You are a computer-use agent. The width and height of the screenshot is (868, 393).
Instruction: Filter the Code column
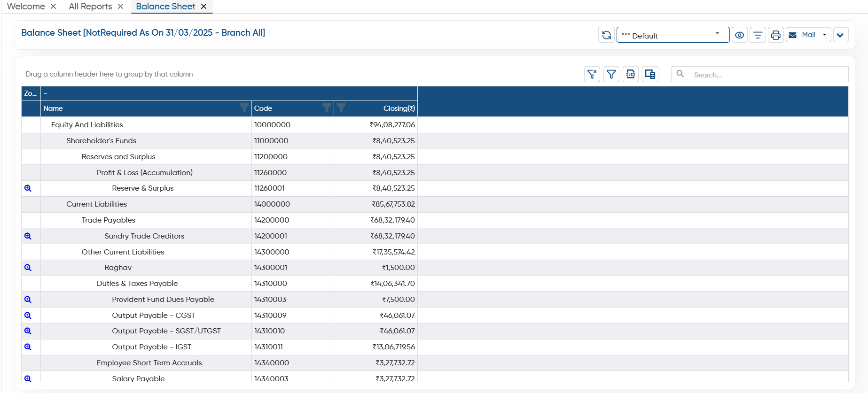pos(327,108)
